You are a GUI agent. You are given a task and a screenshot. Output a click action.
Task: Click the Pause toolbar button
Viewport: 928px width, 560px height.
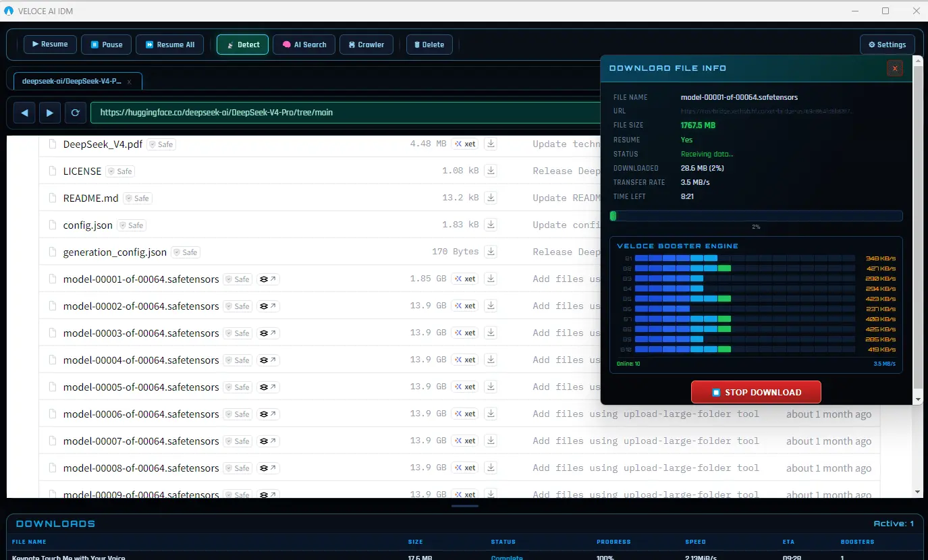[107, 45]
